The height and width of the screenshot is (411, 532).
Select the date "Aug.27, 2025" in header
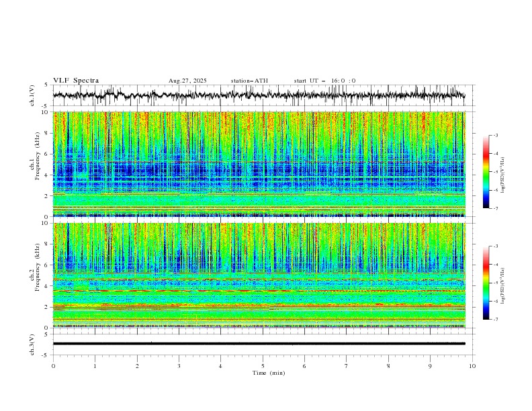187,81
